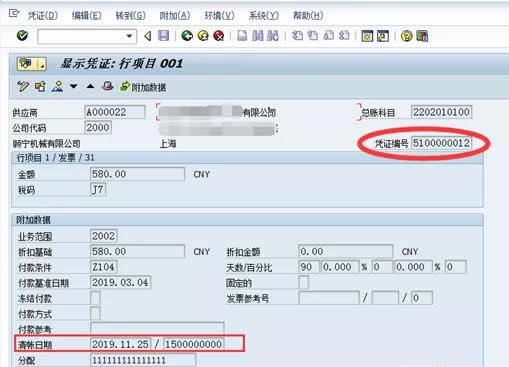Open the Customize Local Layout icon
The width and height of the screenshot is (509, 367).
click(x=422, y=36)
